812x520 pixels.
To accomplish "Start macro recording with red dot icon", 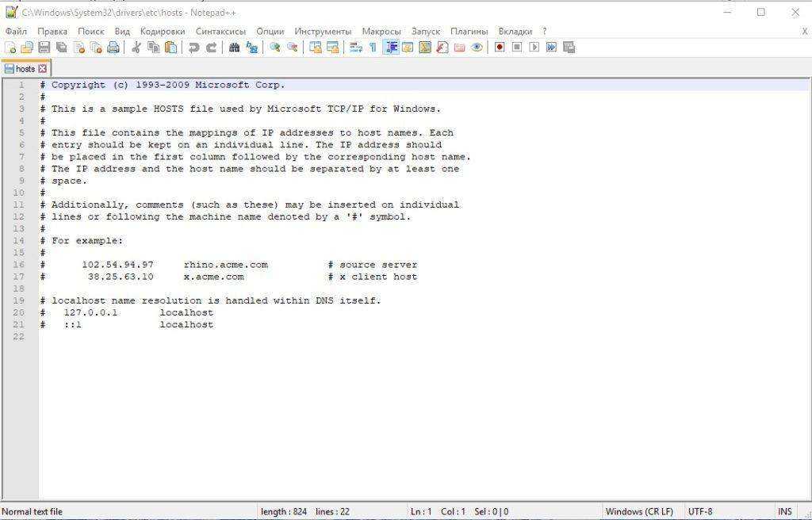I will [x=500, y=48].
